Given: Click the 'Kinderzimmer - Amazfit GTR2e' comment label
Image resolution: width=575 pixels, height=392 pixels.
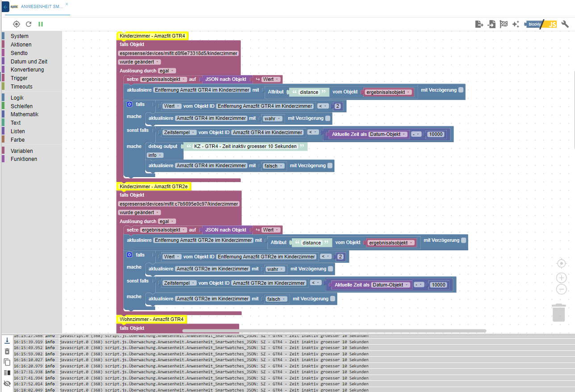Looking at the screenshot, I should (154, 186).
